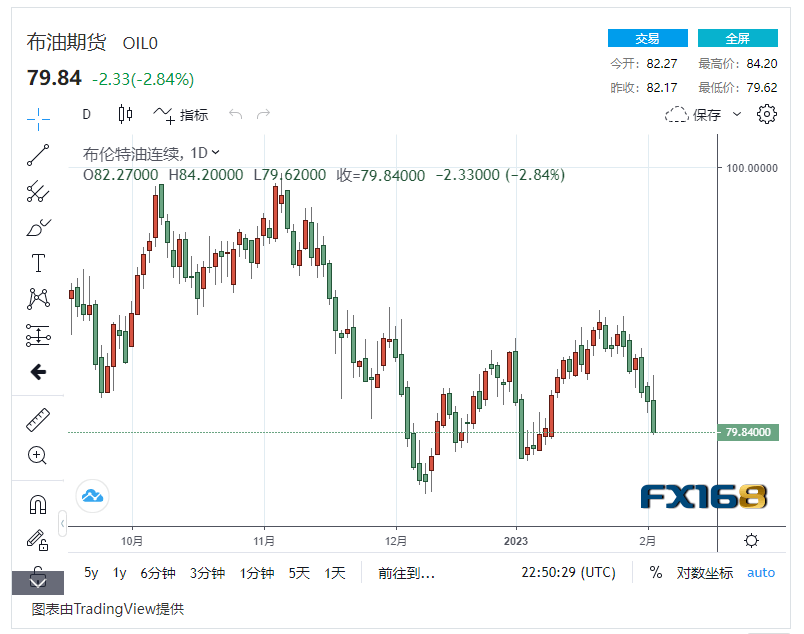Select the crosshair cursor tool
804x634 pixels.
38,119
